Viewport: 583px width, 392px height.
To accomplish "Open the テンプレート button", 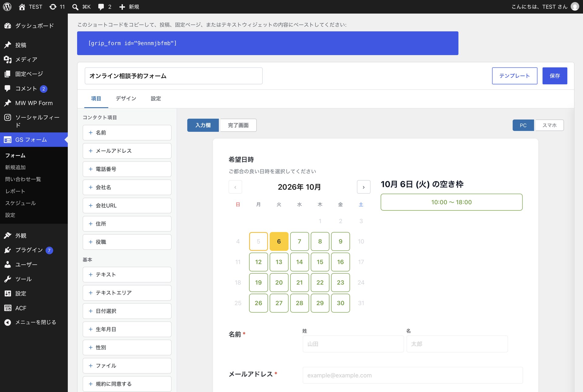I will [515, 76].
